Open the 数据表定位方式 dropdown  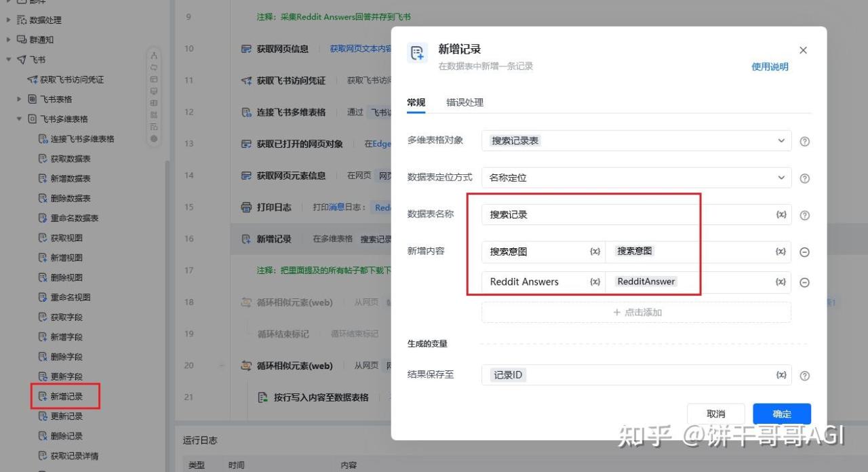tap(636, 178)
